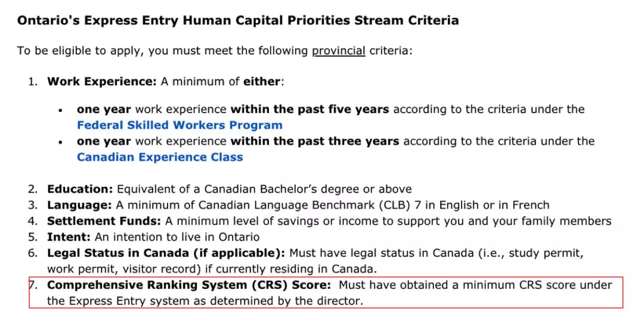Click the bold word either
The image size is (644, 318).
pyautogui.click(x=262, y=82)
